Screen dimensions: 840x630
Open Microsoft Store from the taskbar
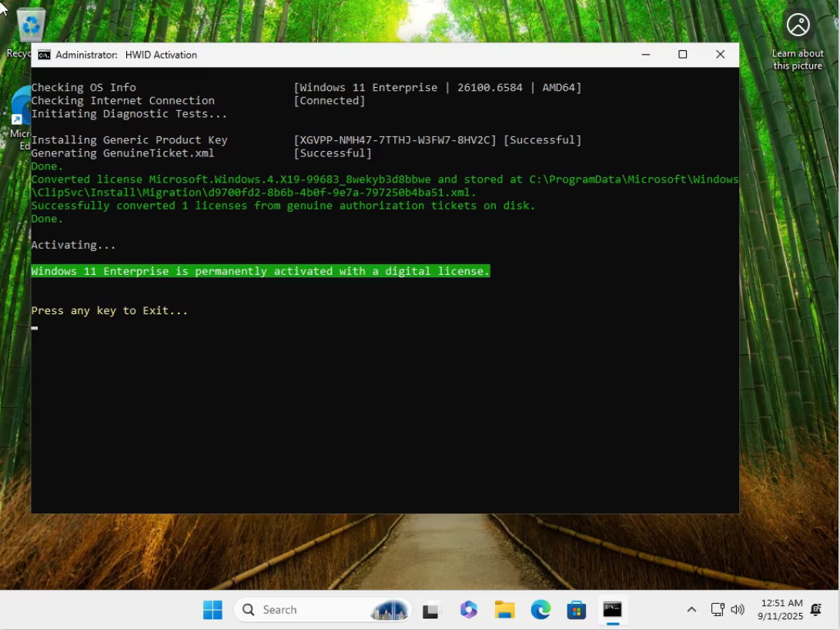577,610
